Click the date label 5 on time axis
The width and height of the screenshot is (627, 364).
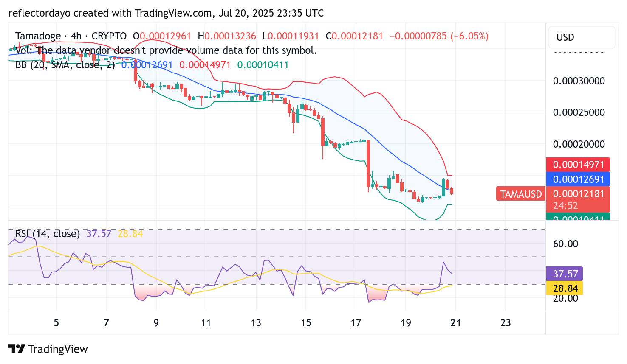(56, 323)
